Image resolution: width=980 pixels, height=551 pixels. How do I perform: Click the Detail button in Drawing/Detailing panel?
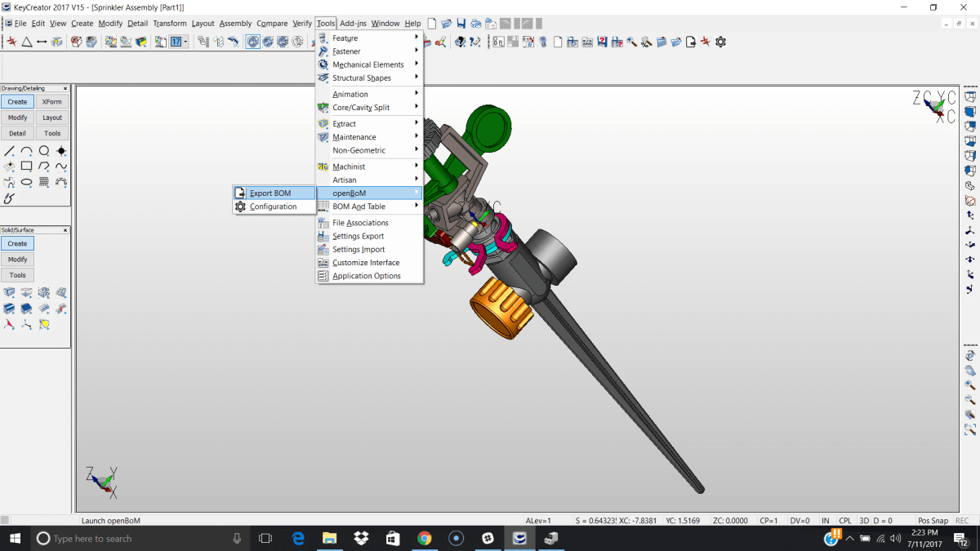(x=17, y=133)
